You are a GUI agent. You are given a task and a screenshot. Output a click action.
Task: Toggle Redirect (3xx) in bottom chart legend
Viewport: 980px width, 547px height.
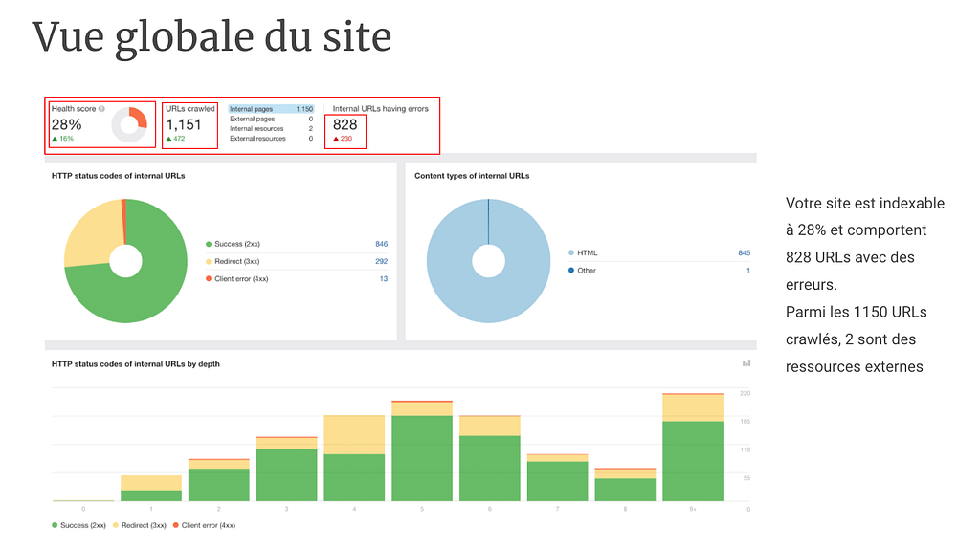144,525
